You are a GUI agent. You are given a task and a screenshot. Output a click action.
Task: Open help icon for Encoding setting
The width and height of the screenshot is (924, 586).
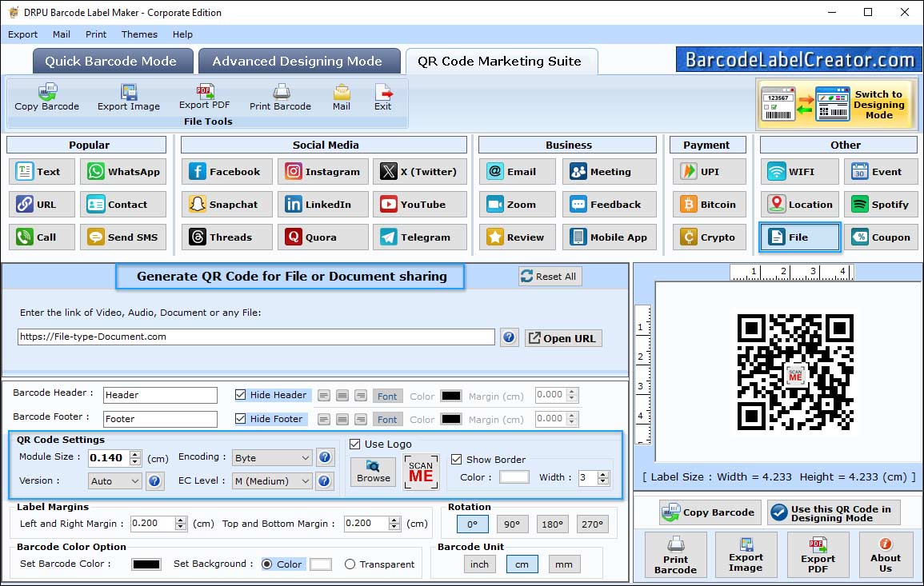coord(324,457)
